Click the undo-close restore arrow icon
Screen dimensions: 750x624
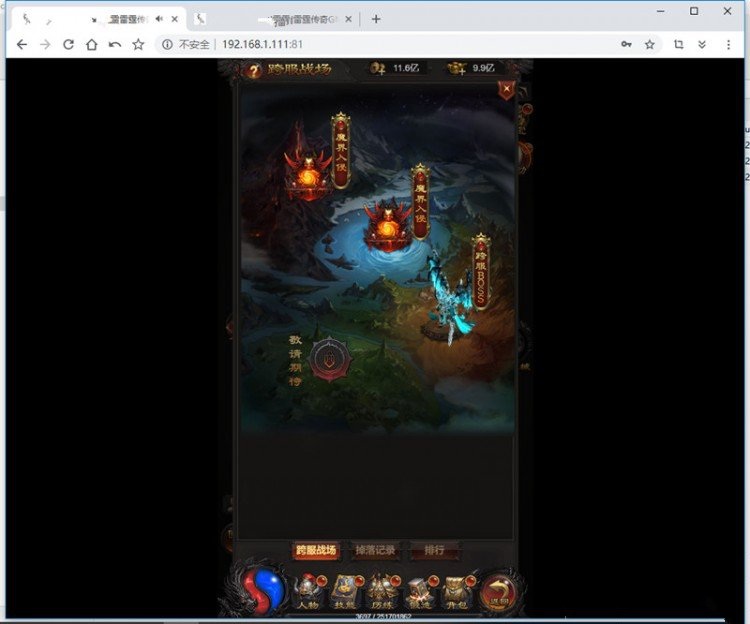[x=115, y=44]
